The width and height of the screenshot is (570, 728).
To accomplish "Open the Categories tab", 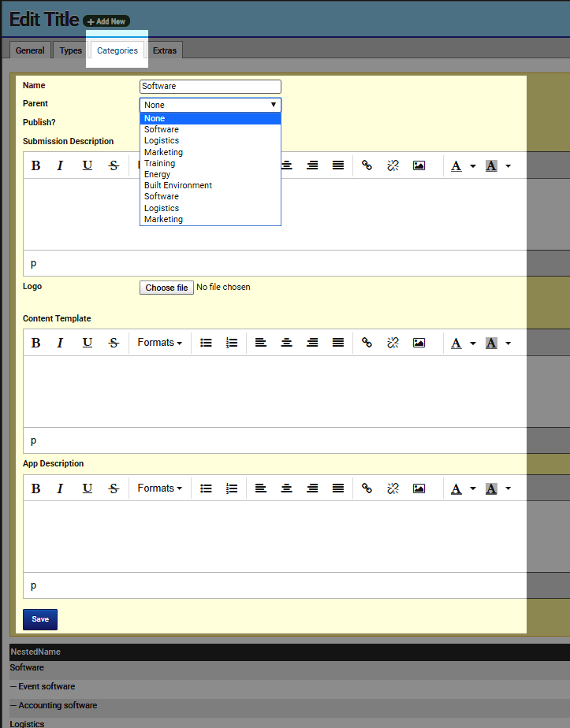I will 117,50.
